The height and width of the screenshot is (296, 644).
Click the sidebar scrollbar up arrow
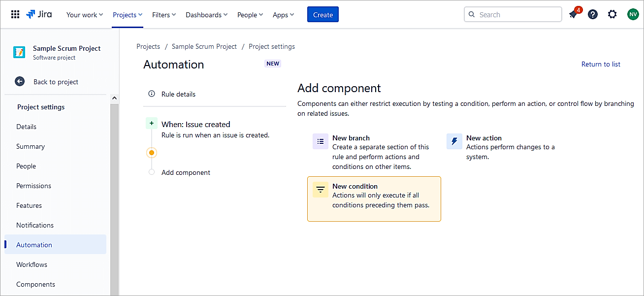114,99
